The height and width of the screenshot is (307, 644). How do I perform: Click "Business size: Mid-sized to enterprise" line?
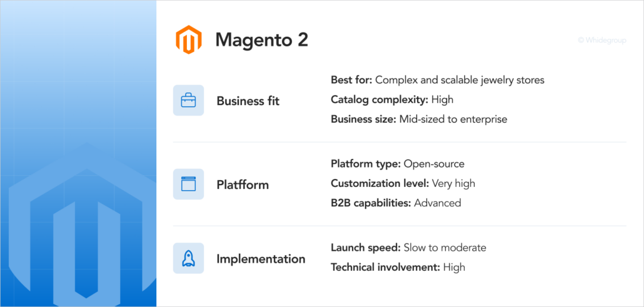click(419, 119)
